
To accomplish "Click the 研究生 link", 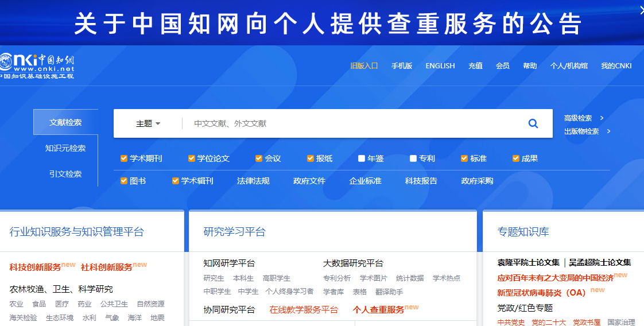I will point(214,278).
